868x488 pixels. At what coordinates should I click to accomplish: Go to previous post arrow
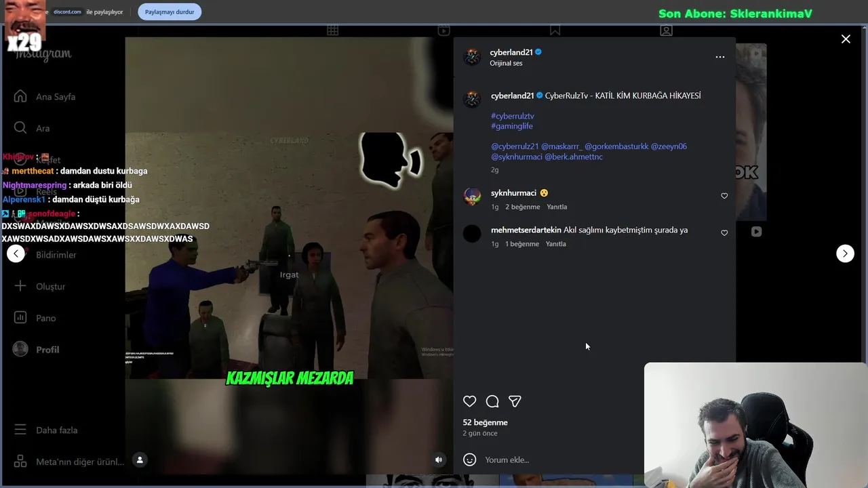[x=16, y=253]
